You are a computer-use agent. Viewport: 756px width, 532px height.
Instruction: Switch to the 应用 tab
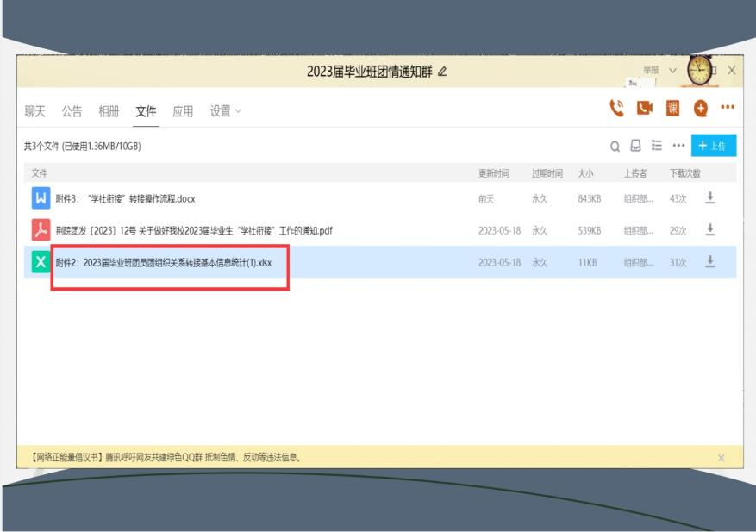click(x=182, y=111)
